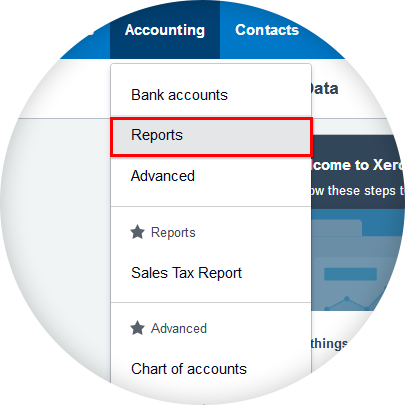Click the 'these steps' banner subtitle
405x405 pixels.
pos(358,191)
